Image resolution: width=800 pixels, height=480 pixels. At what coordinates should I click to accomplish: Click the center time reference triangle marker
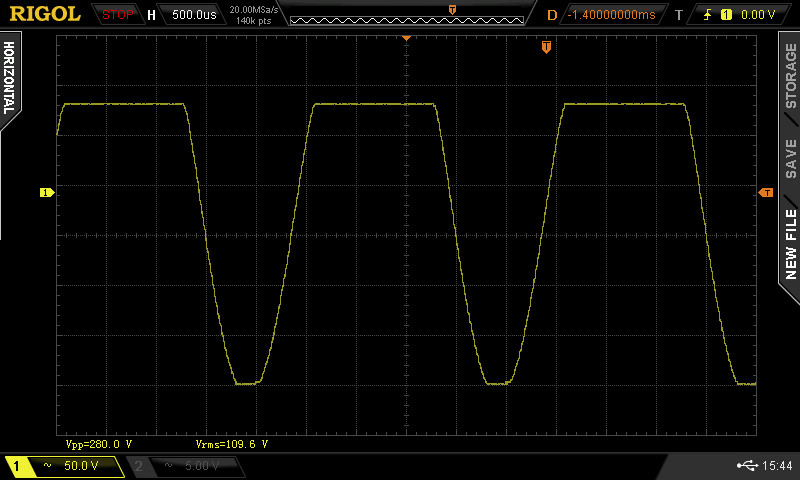click(x=406, y=38)
